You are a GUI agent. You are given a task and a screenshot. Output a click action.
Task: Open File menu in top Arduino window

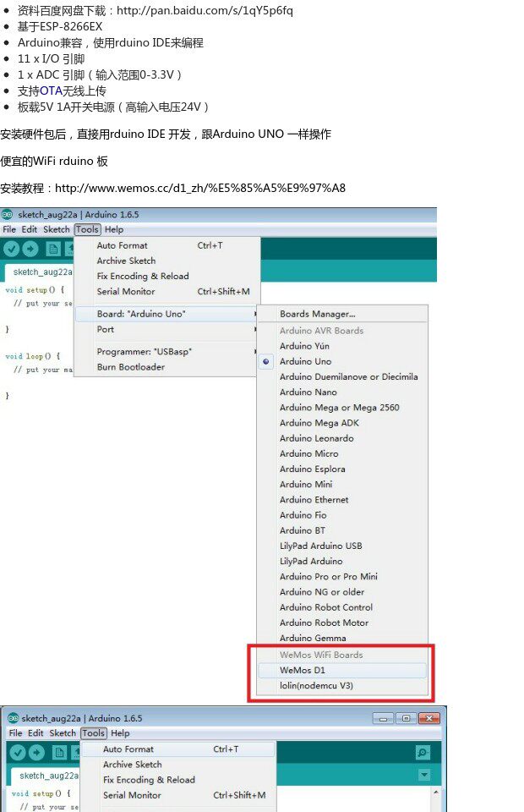(x=9, y=229)
